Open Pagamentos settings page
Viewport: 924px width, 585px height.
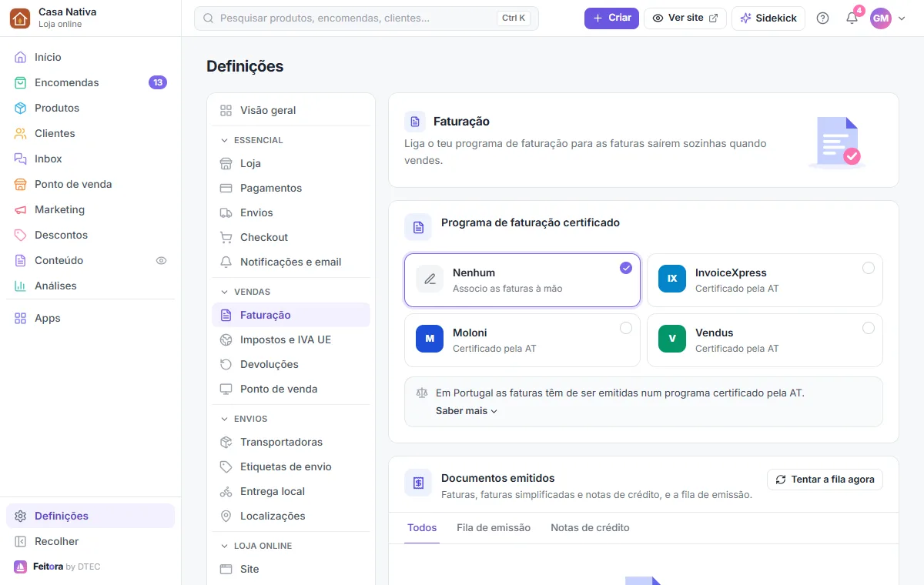(291, 188)
